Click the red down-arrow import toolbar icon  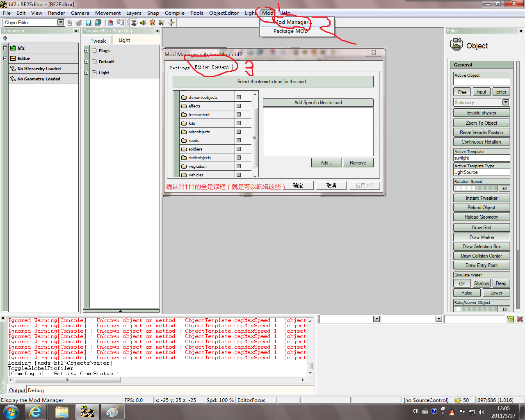point(111,23)
